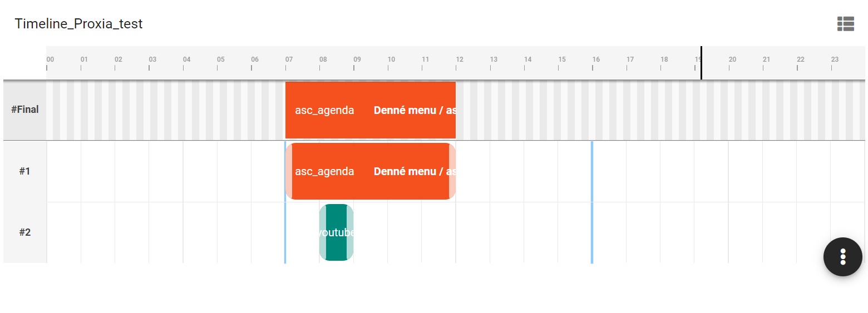868x313 pixels.
Task: Click the right resize handle of row #1 block
Action: pos(452,171)
